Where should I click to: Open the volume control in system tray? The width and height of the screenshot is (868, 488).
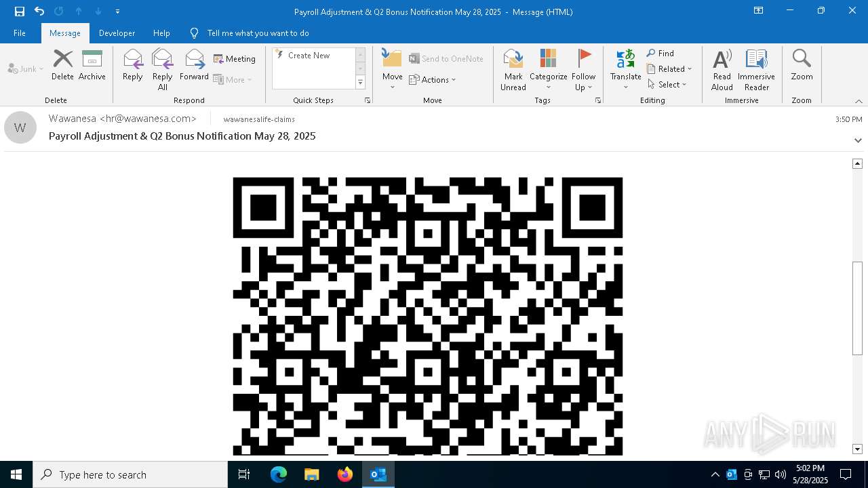[781, 474]
